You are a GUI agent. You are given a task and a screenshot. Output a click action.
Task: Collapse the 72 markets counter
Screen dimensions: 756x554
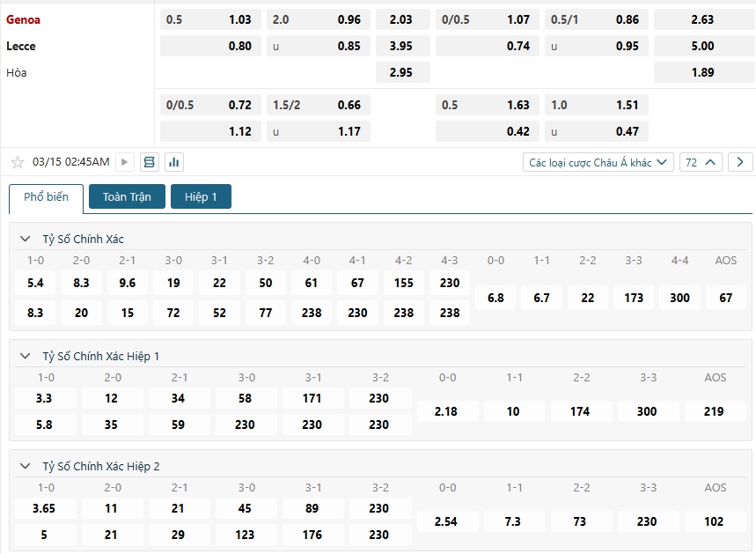click(x=701, y=162)
